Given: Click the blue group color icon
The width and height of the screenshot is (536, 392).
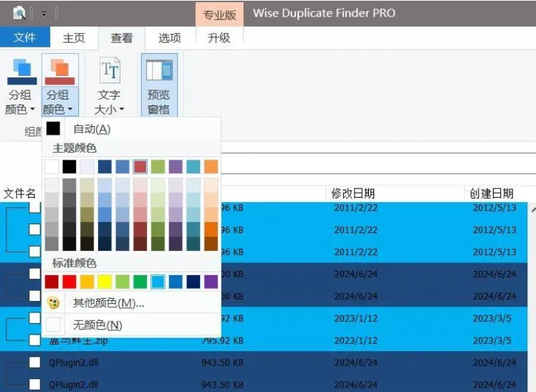Looking at the screenshot, I should 22,71.
